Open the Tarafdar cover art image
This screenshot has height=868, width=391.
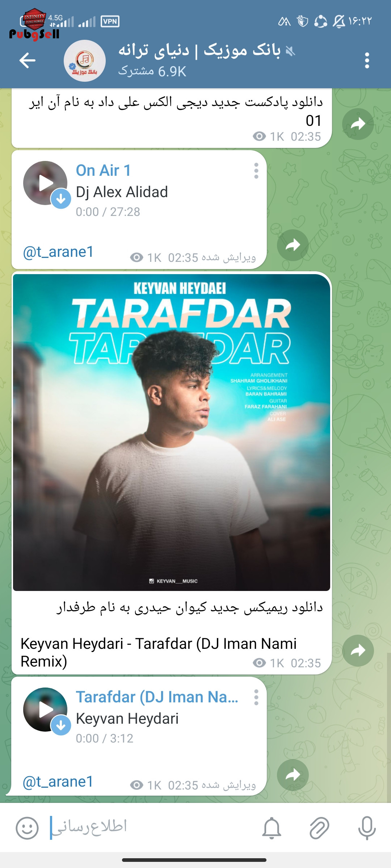[x=172, y=432]
